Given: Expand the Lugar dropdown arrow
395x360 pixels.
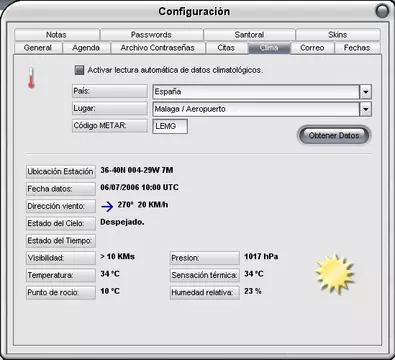Looking at the screenshot, I should tap(366, 109).
